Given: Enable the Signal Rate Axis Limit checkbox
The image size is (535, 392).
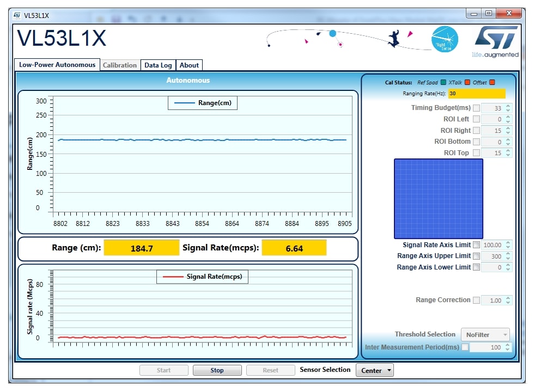Looking at the screenshot, I should tap(477, 245).
